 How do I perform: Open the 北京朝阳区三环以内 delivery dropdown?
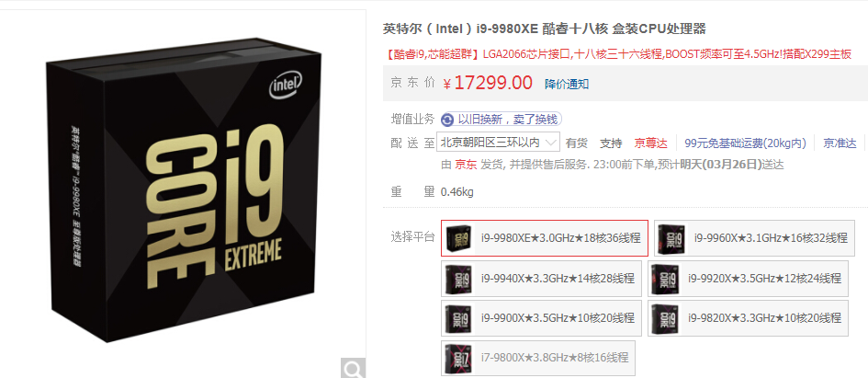(x=498, y=143)
